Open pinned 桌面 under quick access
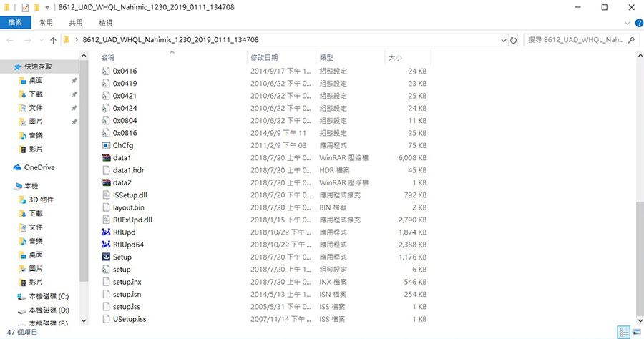The width and height of the screenshot is (644, 339). point(36,80)
